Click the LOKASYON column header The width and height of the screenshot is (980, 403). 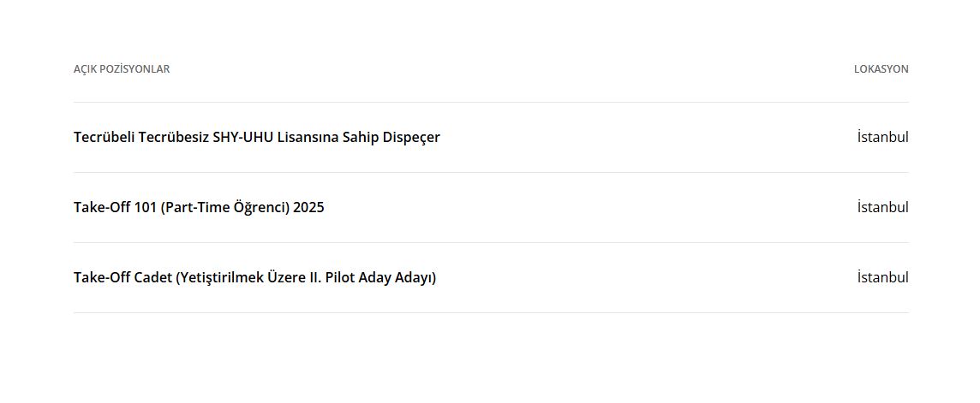881,69
